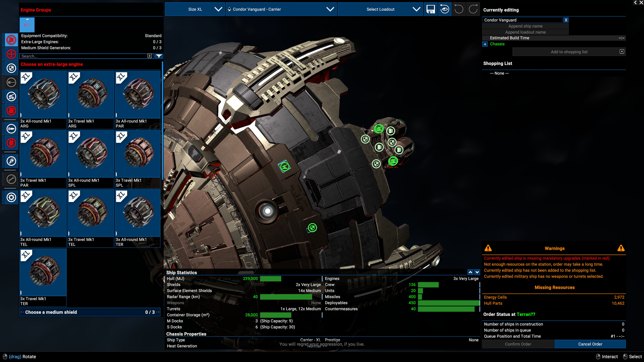Image resolution: width=644 pixels, height=362 pixels.
Task: Select the XL 1 engine group tile
Action: [x=27, y=25]
